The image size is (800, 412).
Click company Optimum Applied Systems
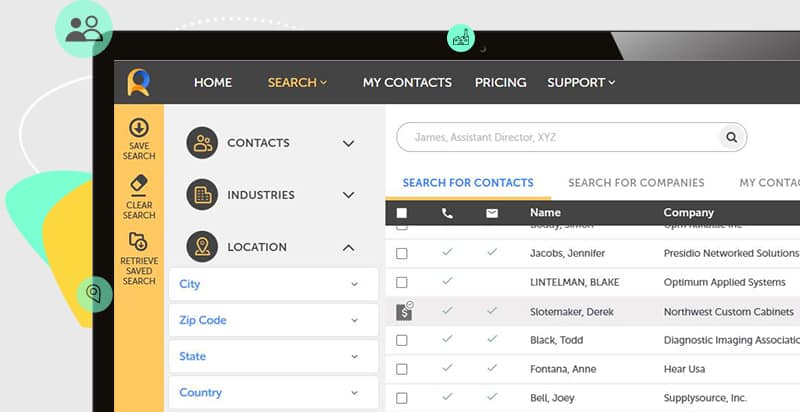pyautogui.click(x=724, y=282)
